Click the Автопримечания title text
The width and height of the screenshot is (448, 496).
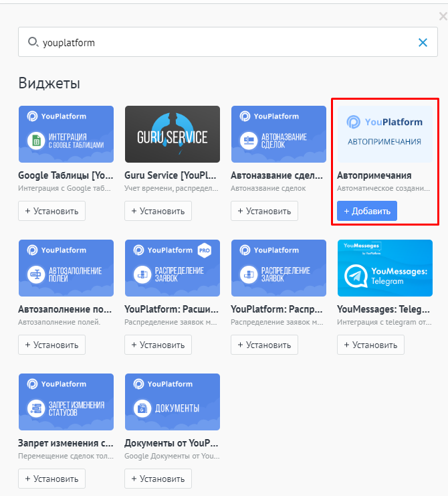click(x=374, y=175)
